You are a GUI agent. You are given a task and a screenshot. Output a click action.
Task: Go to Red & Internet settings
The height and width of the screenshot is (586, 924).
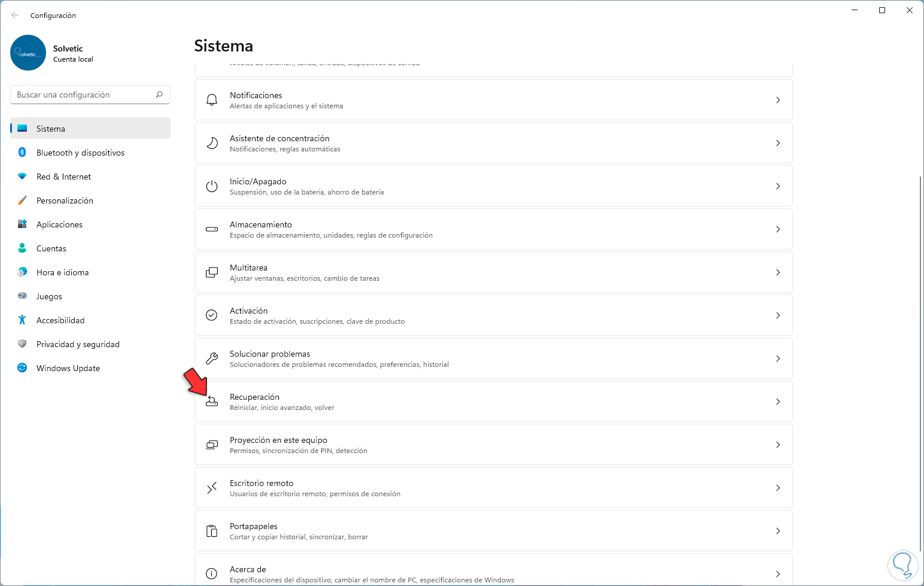point(63,177)
